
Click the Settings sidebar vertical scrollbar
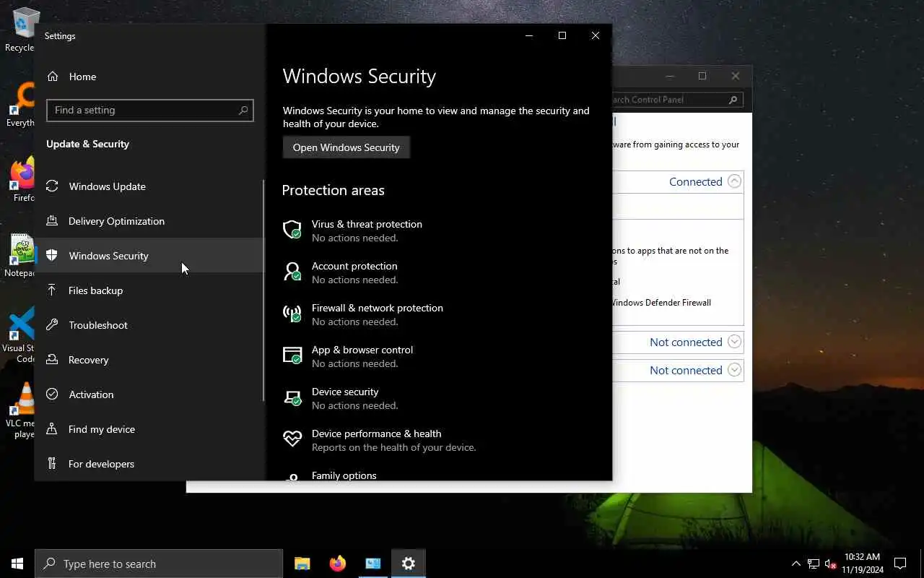click(264, 290)
